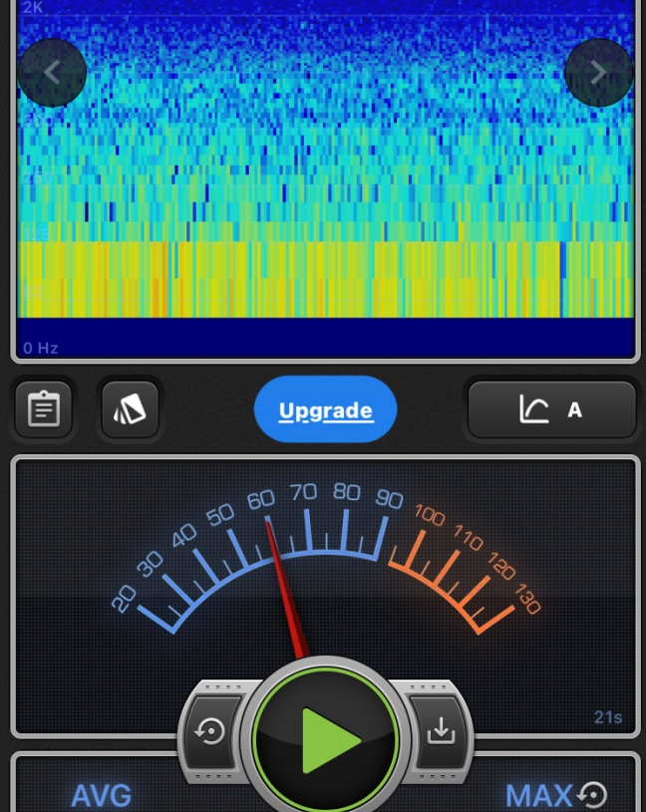Open the skins cards icon
Screen dimensions: 646x812
click(x=130, y=409)
